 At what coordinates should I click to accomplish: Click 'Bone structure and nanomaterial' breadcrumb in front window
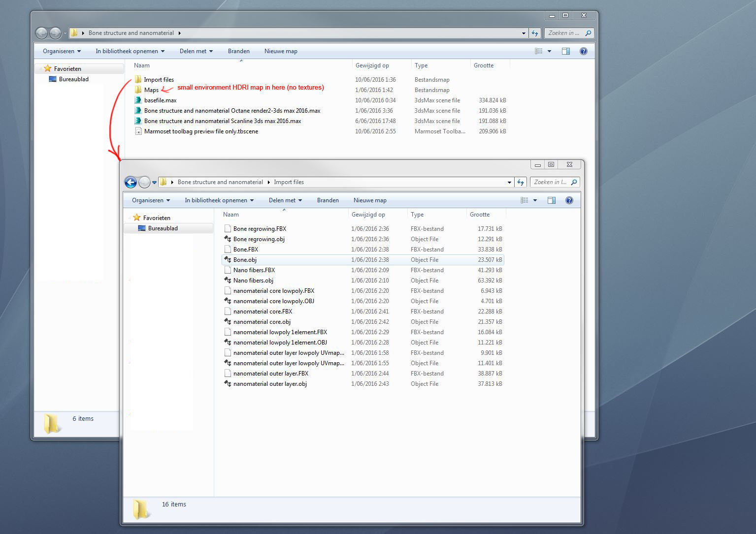220,182
